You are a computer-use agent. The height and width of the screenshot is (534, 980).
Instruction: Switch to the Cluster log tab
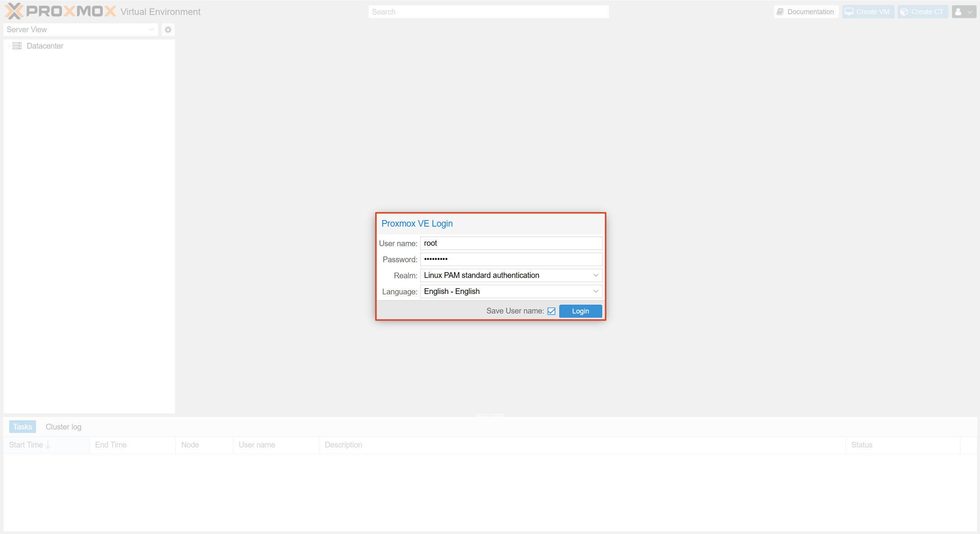[x=64, y=427]
